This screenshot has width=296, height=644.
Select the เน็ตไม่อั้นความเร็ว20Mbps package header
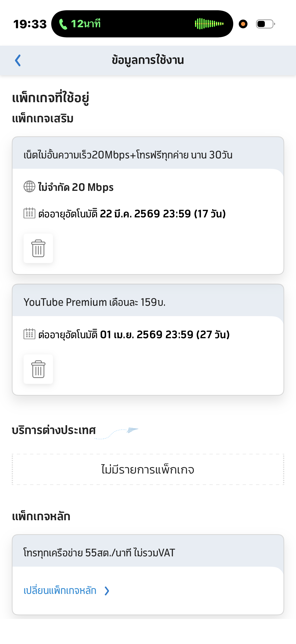pyautogui.click(x=128, y=155)
